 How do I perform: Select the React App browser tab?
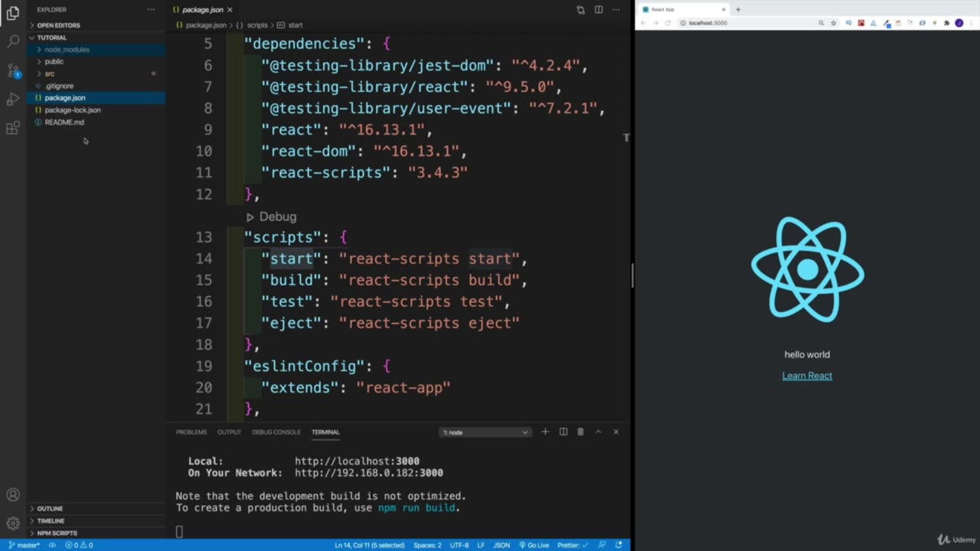tap(683, 9)
